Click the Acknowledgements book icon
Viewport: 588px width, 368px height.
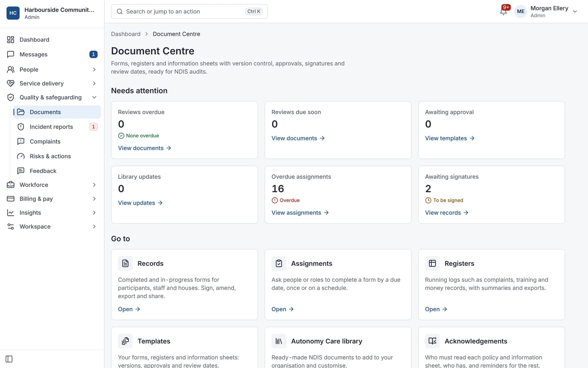[432, 341]
